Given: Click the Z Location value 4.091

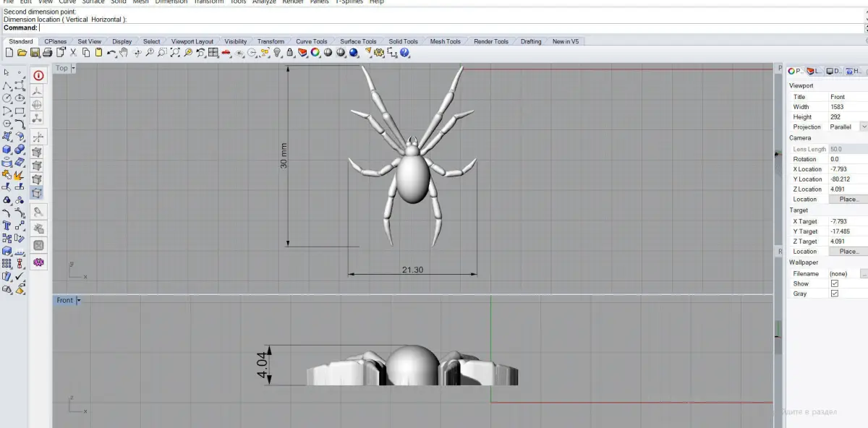Looking at the screenshot, I should click(848, 189).
